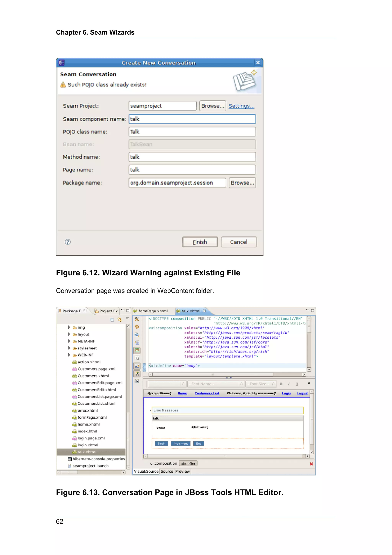Open the Package Explorer view menu triangle
Screen dimensions: 392x555
127,319
